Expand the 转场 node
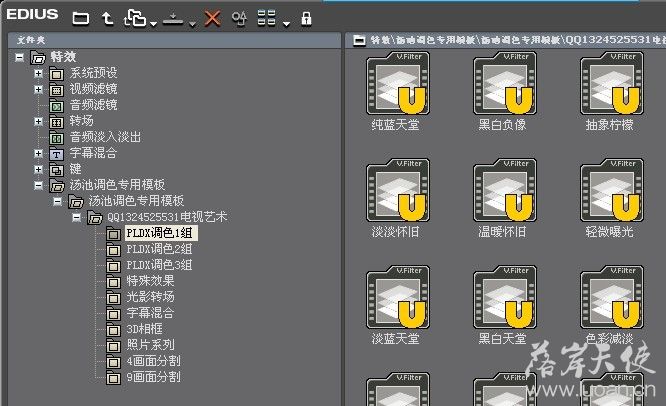Image resolution: width=666 pixels, height=406 pixels. point(38,121)
